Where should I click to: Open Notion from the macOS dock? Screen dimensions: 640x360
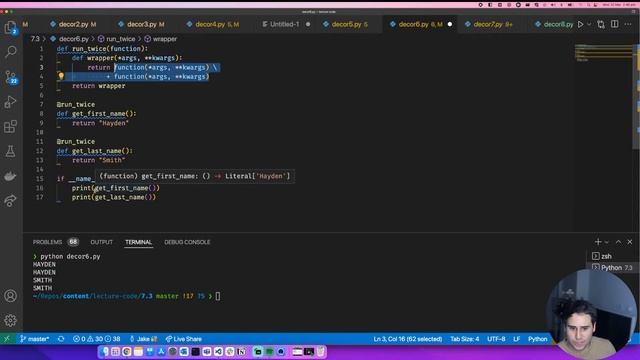(242, 352)
